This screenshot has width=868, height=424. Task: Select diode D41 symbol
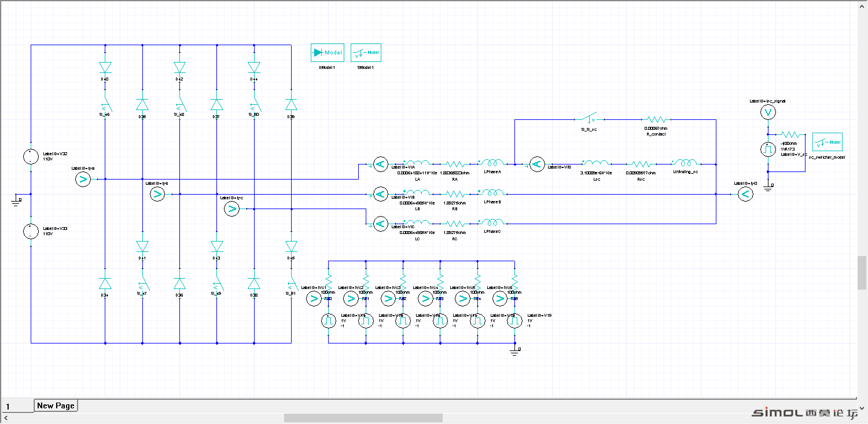(142, 246)
